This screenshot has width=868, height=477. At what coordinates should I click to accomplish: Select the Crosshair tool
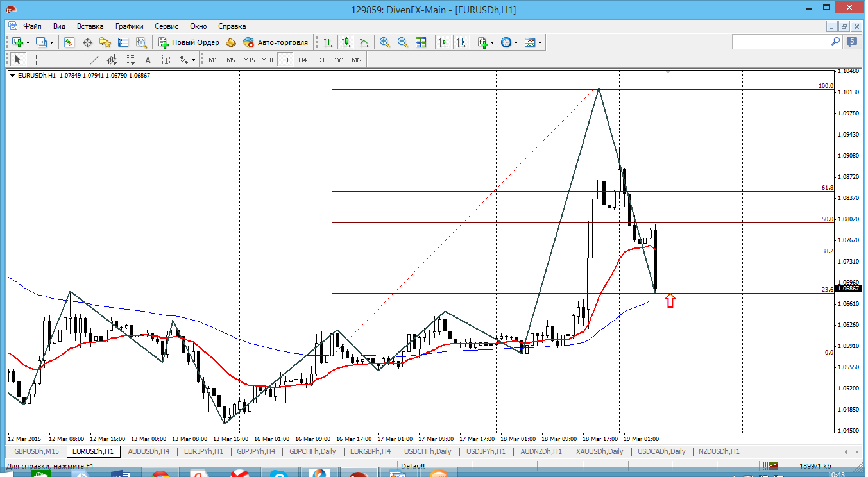pos(36,60)
